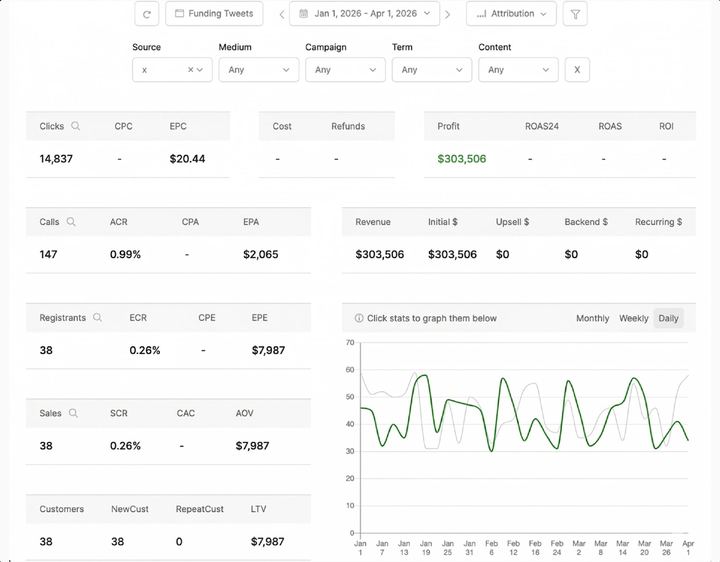Open the Funding Tweets project selector
This screenshot has width=720, height=562.
coord(214,14)
